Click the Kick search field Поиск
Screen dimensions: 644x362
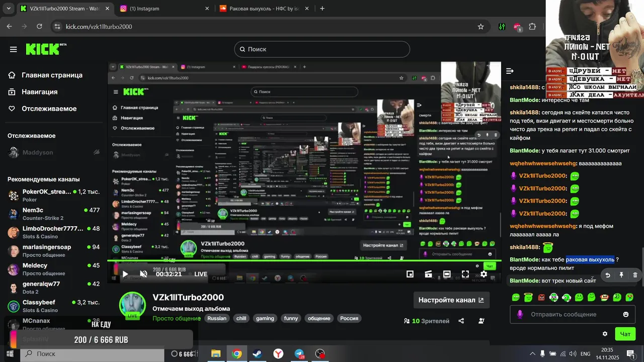pyautogui.click(x=322, y=49)
